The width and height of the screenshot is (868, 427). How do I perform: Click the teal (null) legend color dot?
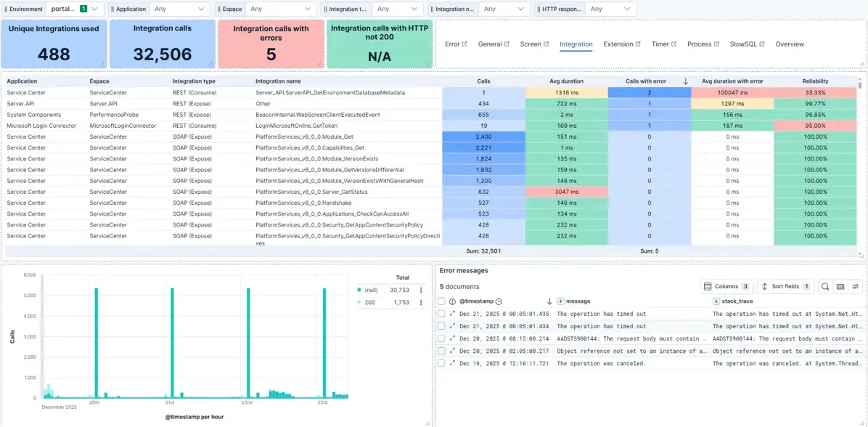click(359, 290)
